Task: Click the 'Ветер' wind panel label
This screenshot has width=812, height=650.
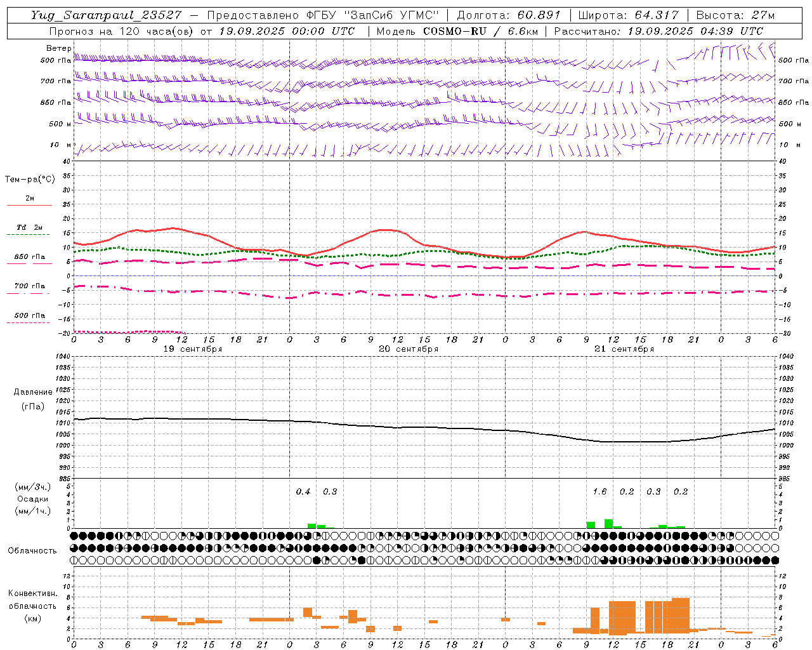Action: point(59,48)
